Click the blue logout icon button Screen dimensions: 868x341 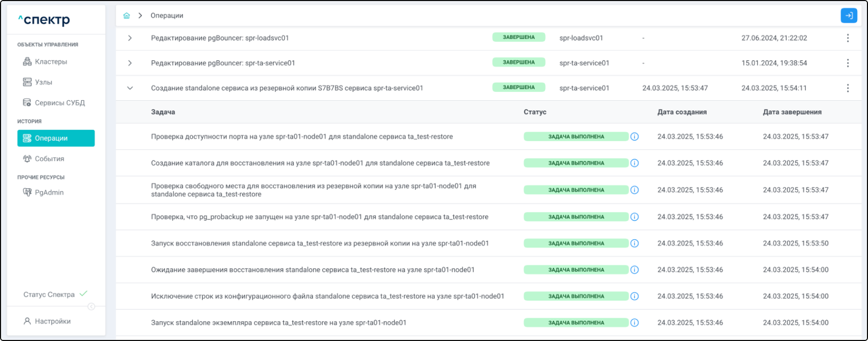click(848, 16)
